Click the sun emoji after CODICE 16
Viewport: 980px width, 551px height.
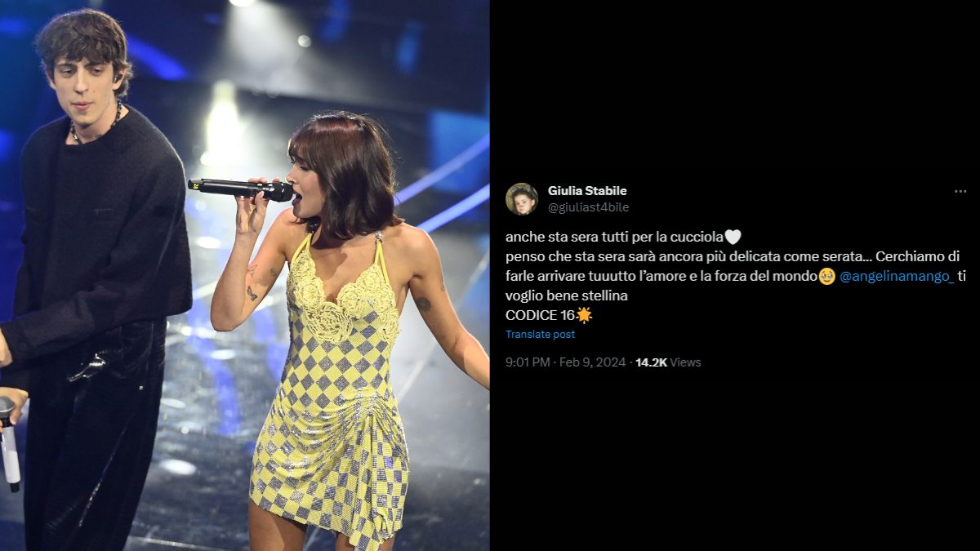pyautogui.click(x=583, y=315)
